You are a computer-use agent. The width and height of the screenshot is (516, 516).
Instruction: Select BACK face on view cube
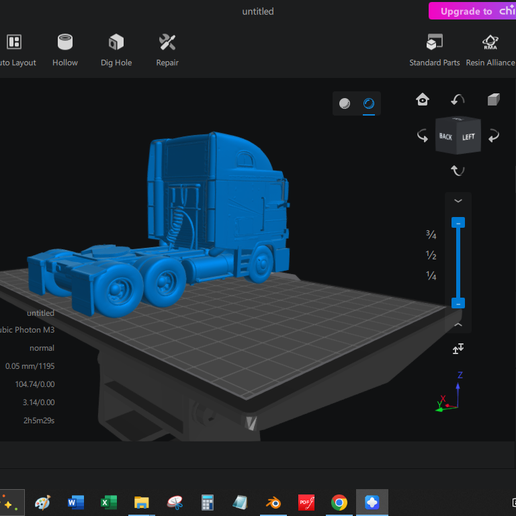446,136
